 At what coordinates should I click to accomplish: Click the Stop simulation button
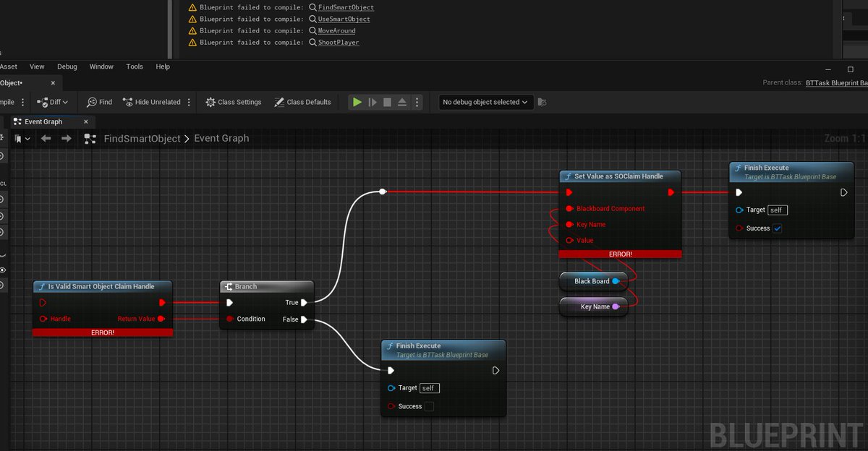(x=387, y=102)
